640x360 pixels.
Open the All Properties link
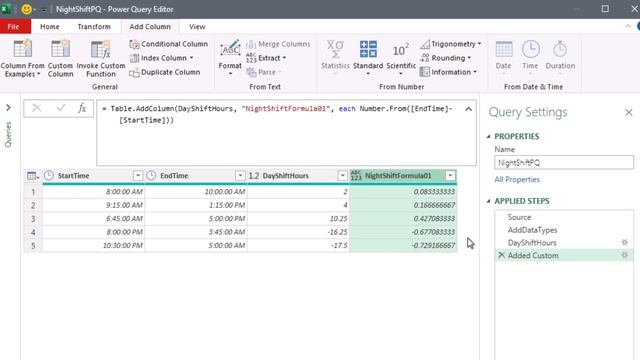[517, 180]
